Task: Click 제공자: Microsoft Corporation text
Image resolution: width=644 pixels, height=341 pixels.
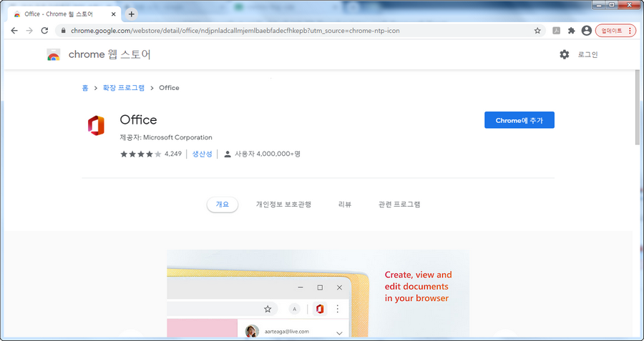Action: [x=166, y=138]
